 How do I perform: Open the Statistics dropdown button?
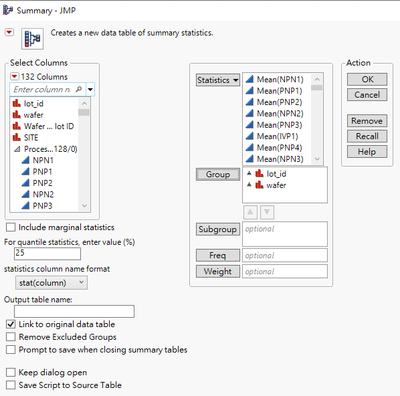click(218, 80)
